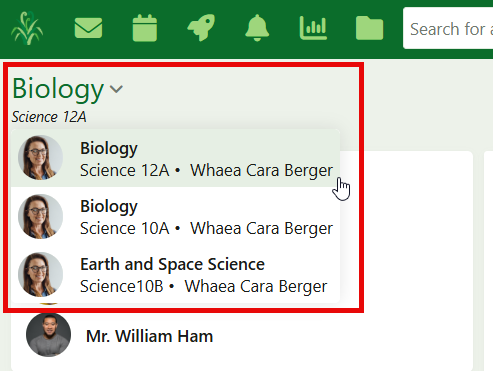Click Mr. William Ham's profile photo
This screenshot has height=371, width=493.
[48, 335]
